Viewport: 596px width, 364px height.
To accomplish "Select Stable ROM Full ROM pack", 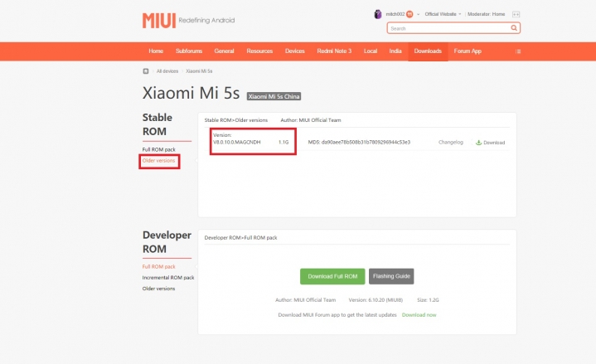I will (x=159, y=149).
